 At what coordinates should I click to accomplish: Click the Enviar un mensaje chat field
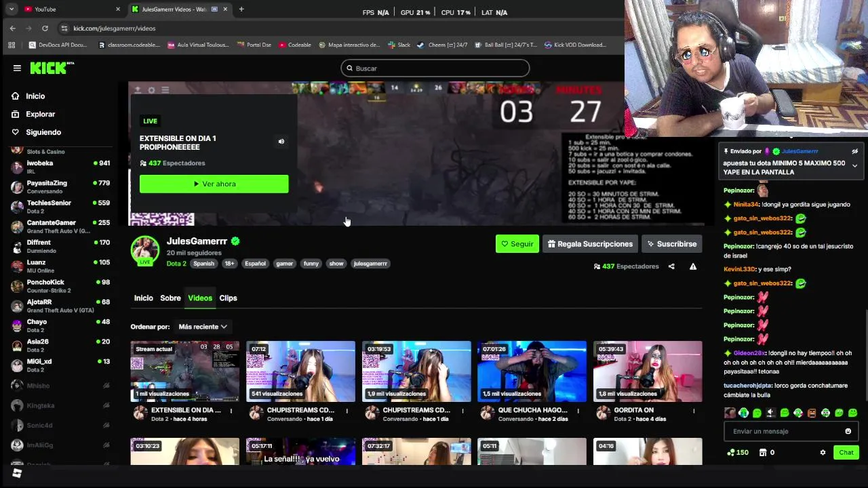(x=783, y=431)
